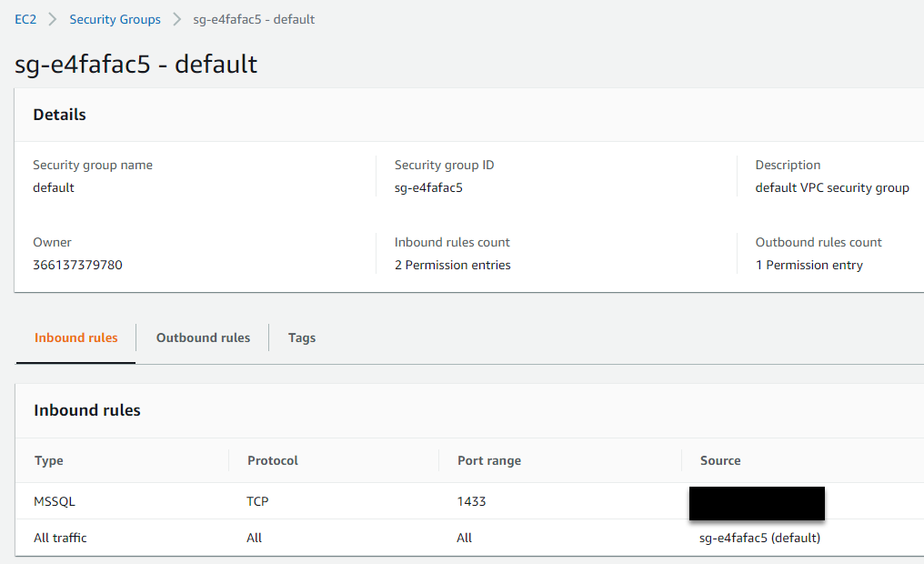Open the Tags tab
Image resolution: width=924 pixels, height=564 pixels.
(x=302, y=337)
